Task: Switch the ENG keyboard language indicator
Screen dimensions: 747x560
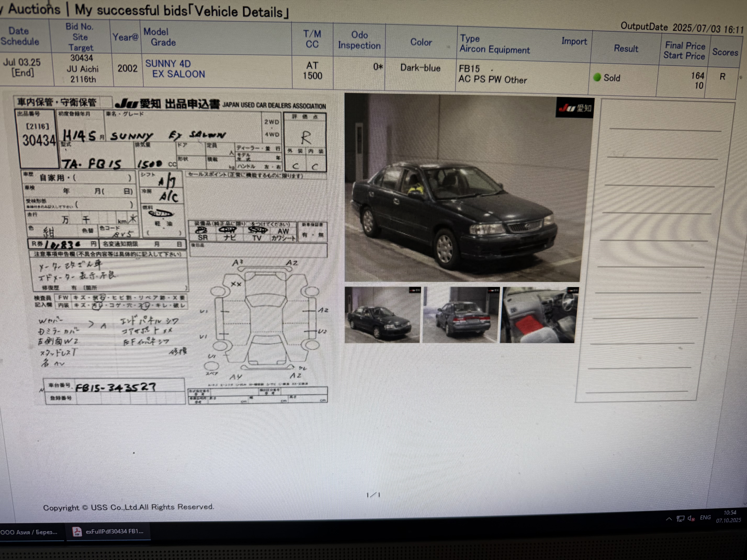Action: pyautogui.click(x=705, y=518)
